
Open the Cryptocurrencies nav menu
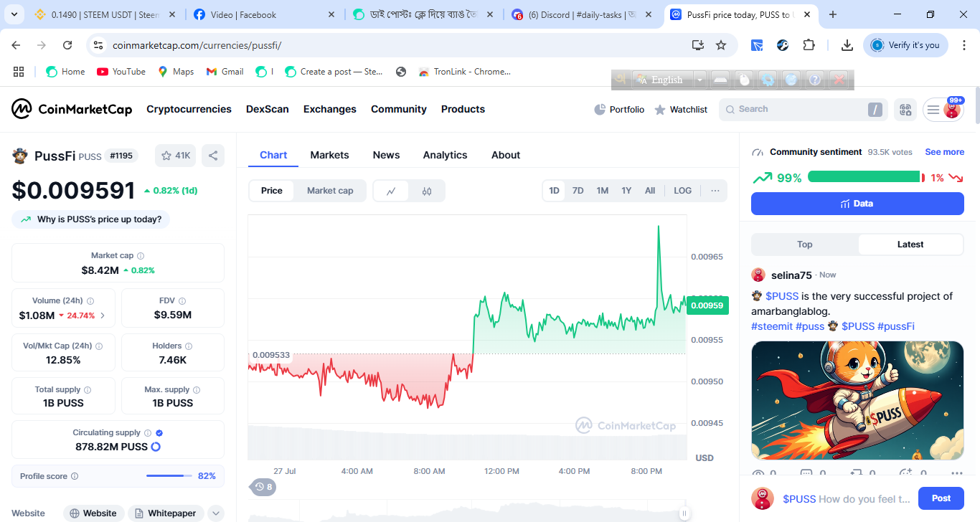click(189, 109)
